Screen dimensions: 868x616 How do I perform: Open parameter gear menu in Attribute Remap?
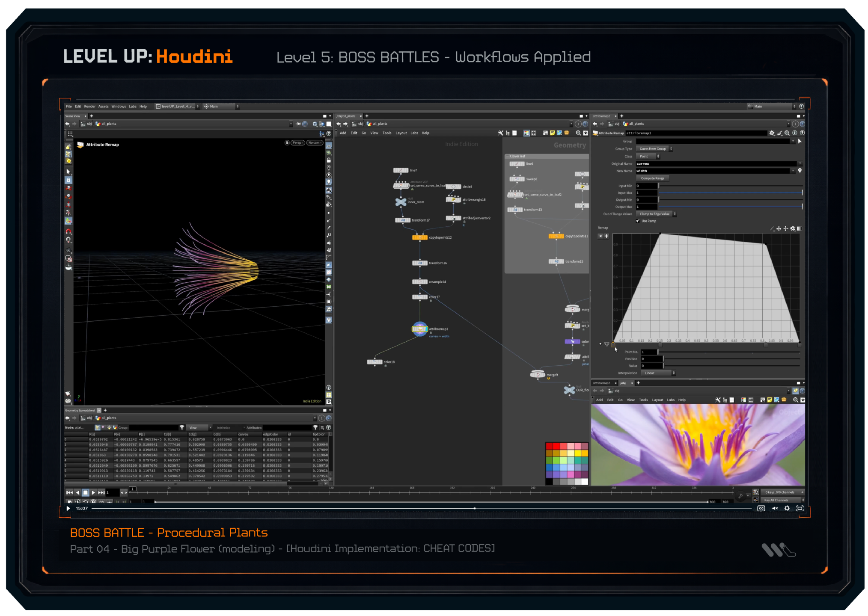[772, 133]
